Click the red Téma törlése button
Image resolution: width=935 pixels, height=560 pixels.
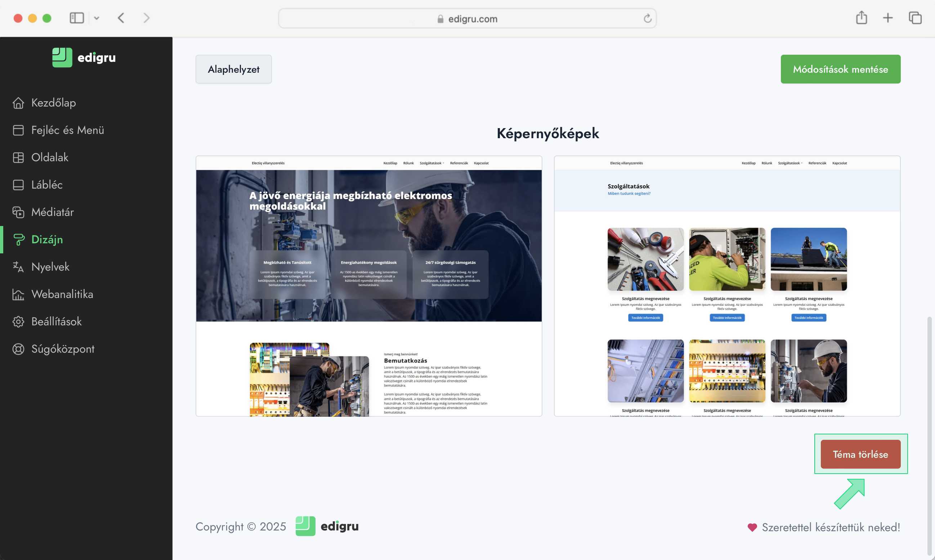pos(860,454)
